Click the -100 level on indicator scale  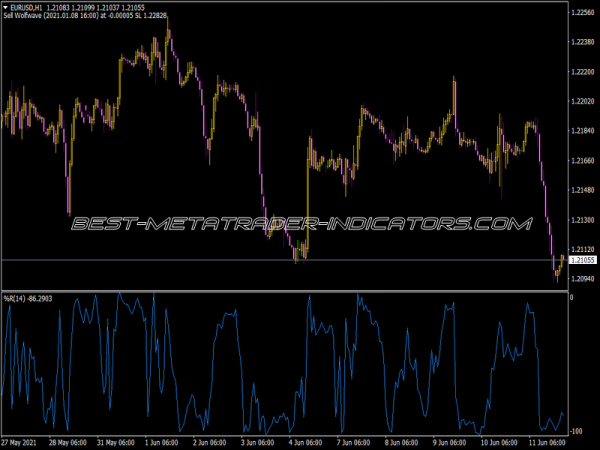(576, 431)
